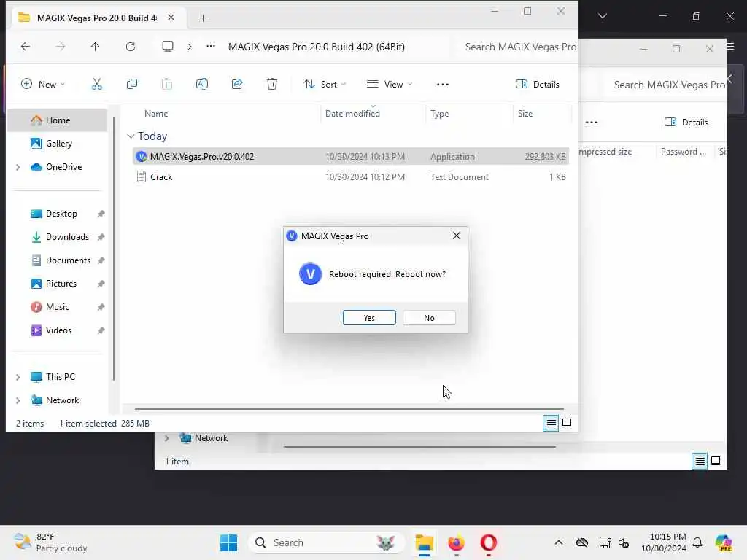This screenshot has width=747, height=560.
Task: Click the Paste icon in the toolbar
Action: click(167, 85)
